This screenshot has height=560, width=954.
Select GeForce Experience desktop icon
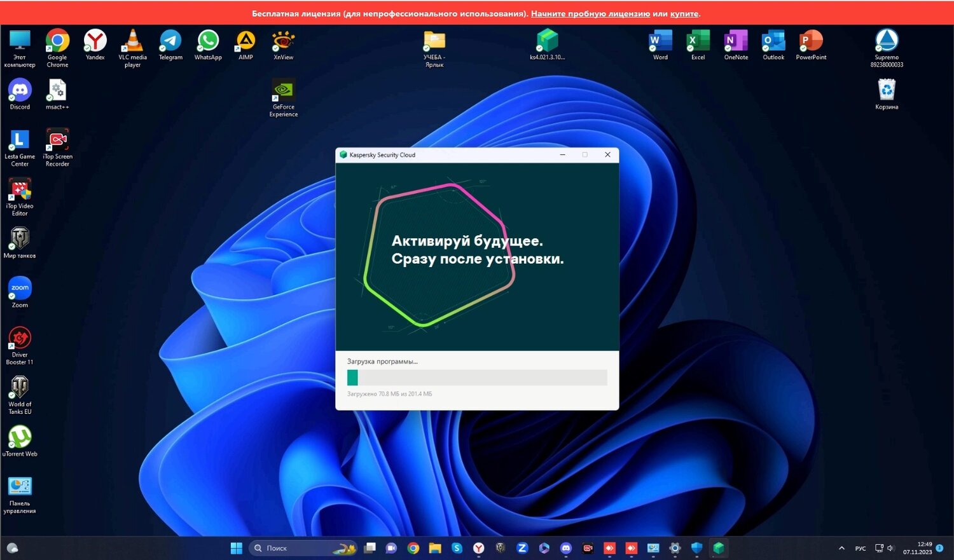pyautogui.click(x=283, y=98)
